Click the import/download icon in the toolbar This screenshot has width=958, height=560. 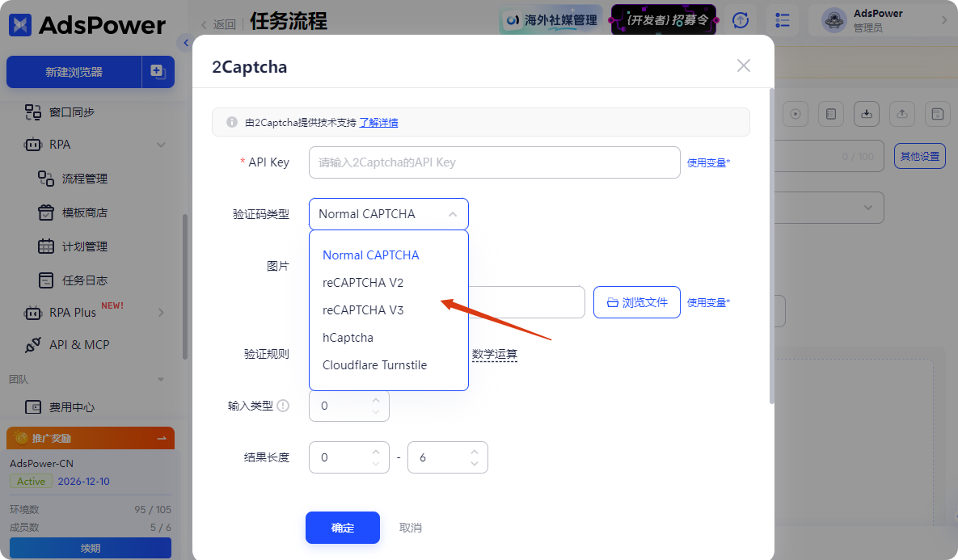coord(866,114)
